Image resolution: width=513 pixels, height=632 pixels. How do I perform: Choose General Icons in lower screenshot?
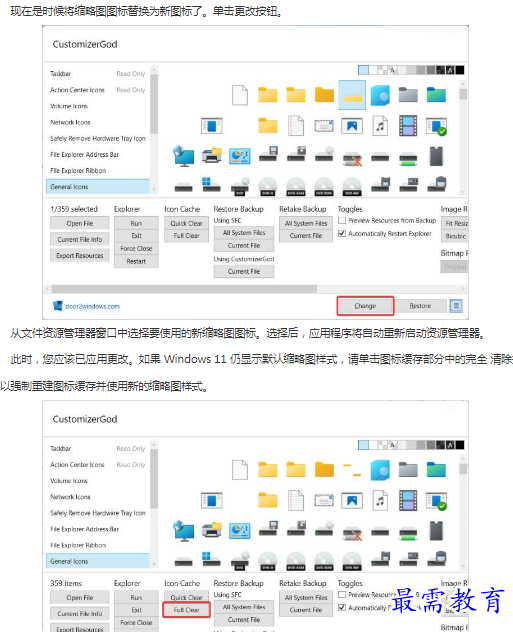(x=98, y=561)
